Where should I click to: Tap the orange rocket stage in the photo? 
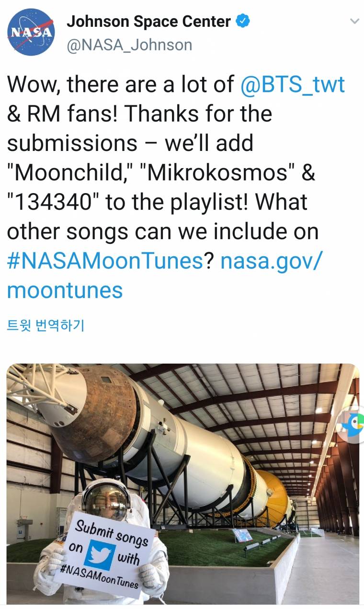pos(273,494)
